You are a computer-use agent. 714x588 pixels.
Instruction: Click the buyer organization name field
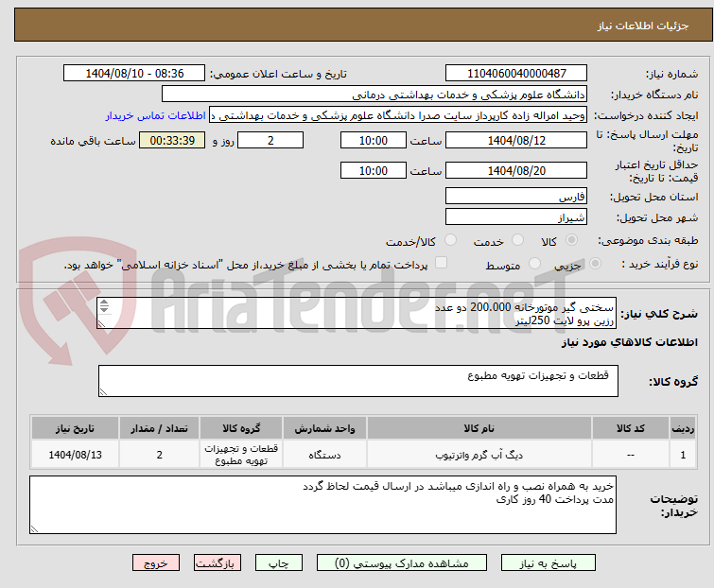pos(374,95)
